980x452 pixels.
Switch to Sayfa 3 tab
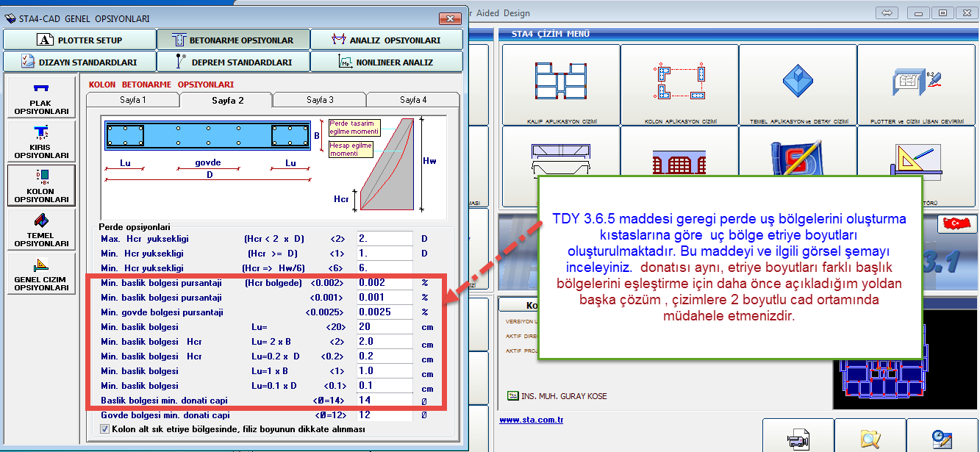320,100
